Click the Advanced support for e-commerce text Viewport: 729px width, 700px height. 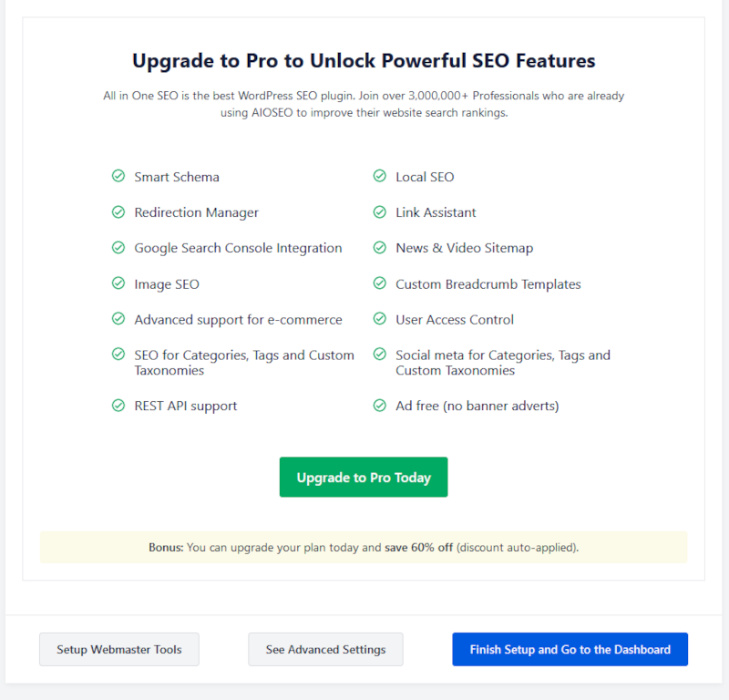pyautogui.click(x=238, y=320)
